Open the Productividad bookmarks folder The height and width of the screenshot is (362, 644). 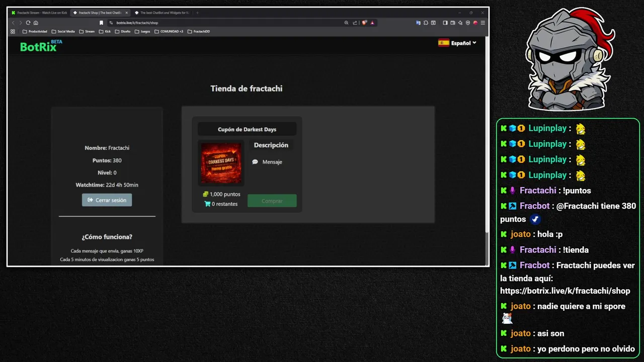point(35,31)
